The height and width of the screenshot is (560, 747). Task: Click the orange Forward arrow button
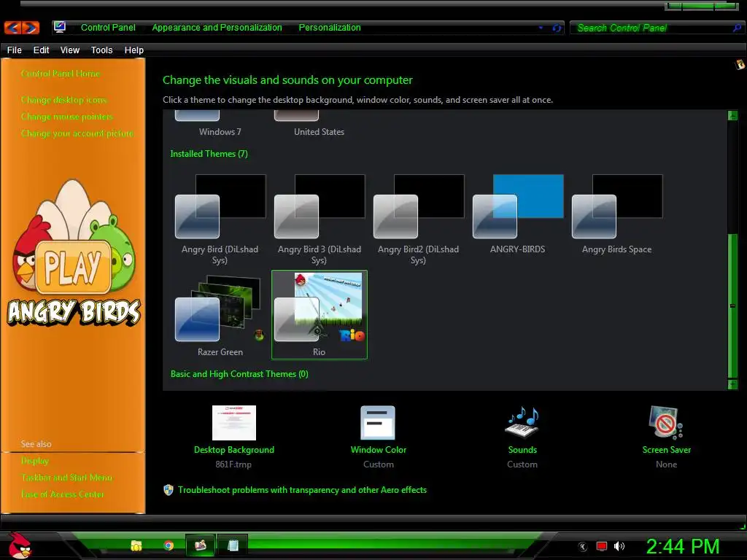click(x=31, y=28)
